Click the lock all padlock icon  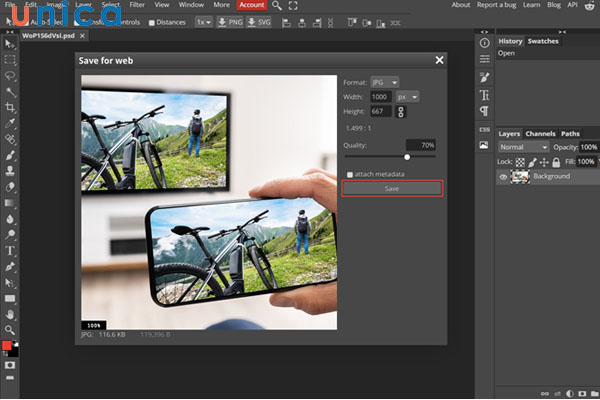[x=557, y=161]
